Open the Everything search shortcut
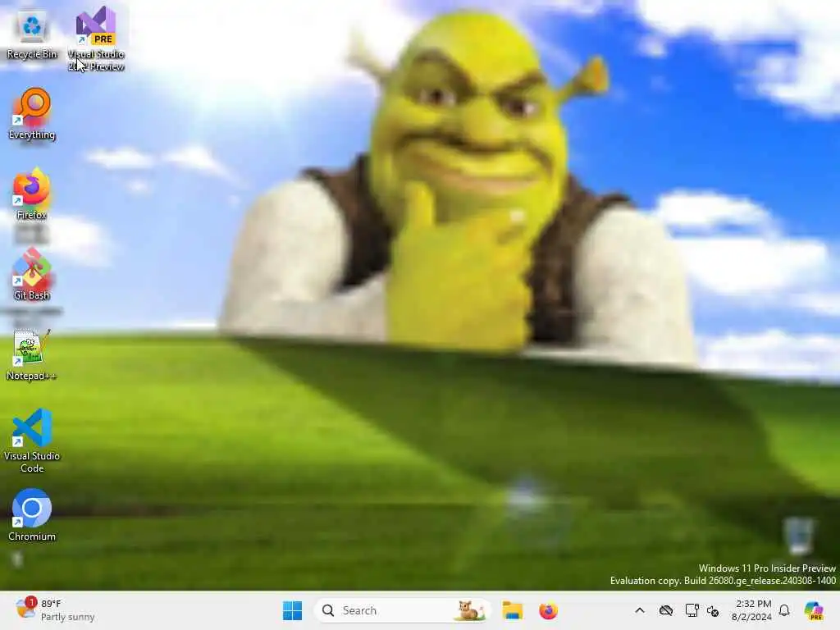840x630 pixels. tap(32, 115)
